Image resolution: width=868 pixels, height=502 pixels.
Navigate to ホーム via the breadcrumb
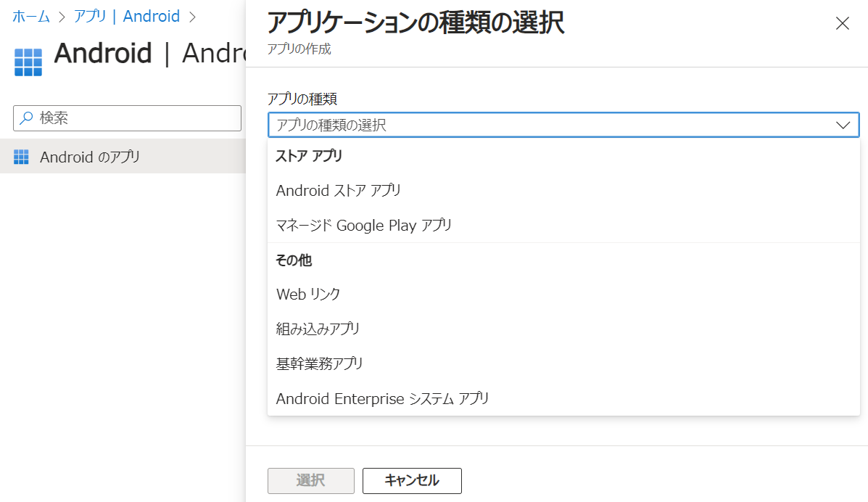pos(29,16)
